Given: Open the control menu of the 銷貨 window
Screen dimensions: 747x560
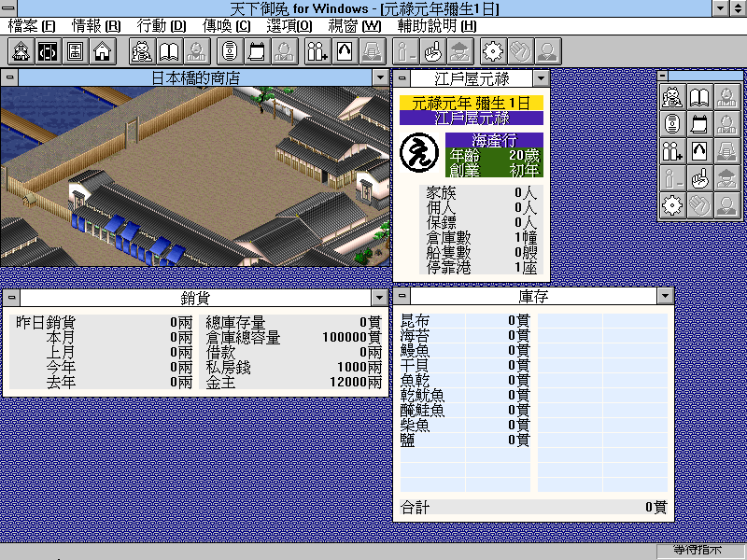Looking at the screenshot, I should point(12,298).
